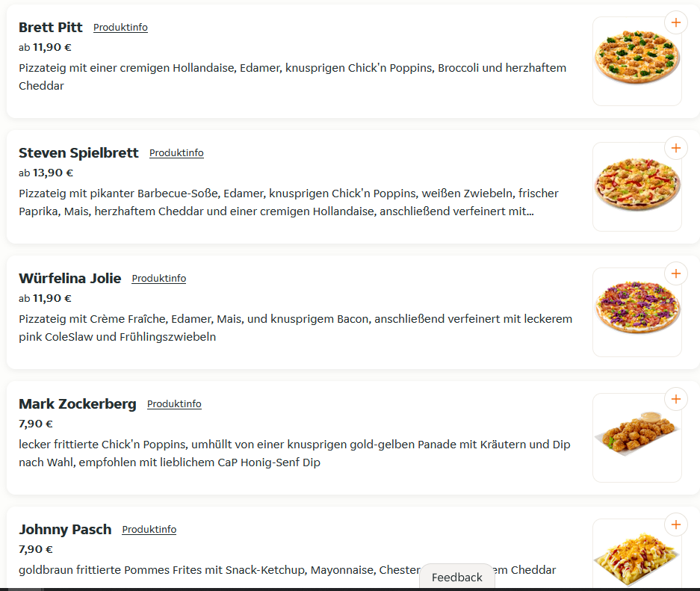Open Produktinfo for Brett Pitt

tap(120, 27)
